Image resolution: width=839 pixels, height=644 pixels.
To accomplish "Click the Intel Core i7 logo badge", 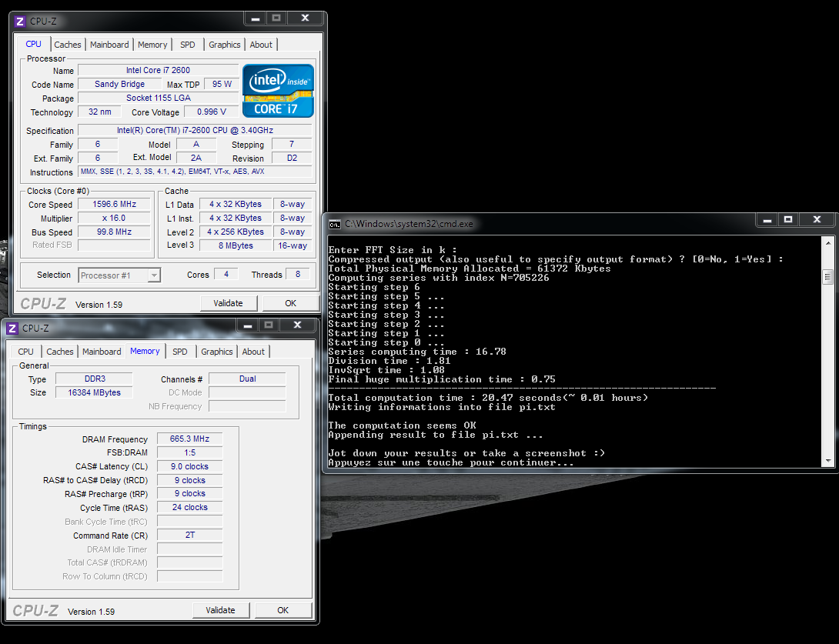I will coord(278,91).
